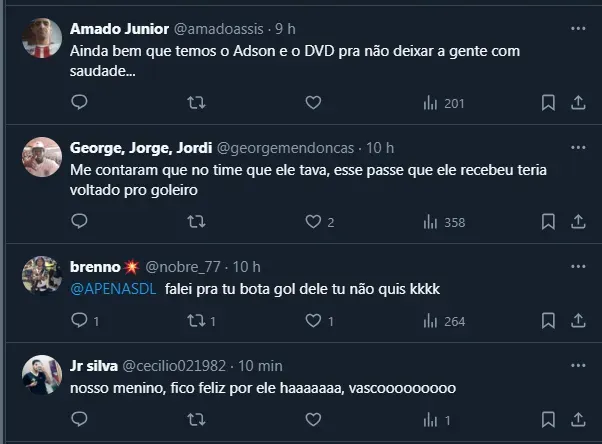View analytics showing 358 views
The width and height of the screenshot is (602, 444).
[445, 222]
